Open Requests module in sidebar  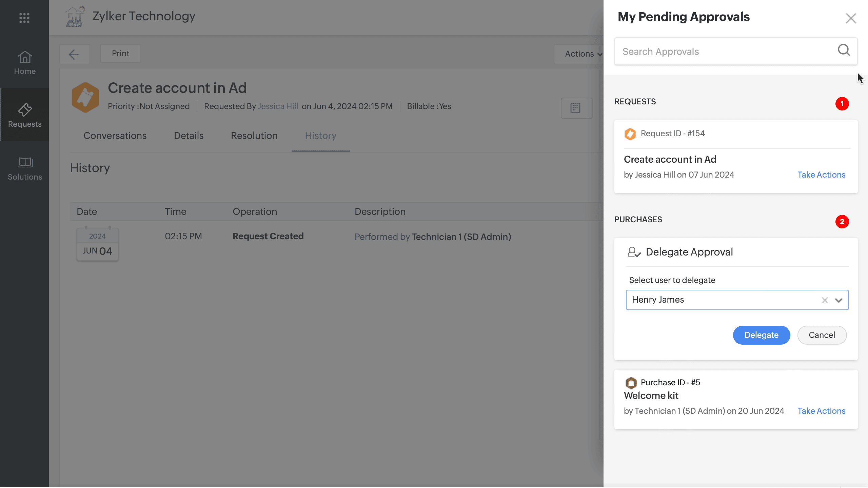point(25,115)
